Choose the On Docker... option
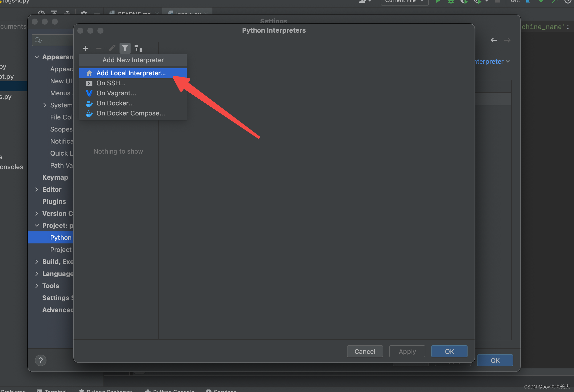 133,103
